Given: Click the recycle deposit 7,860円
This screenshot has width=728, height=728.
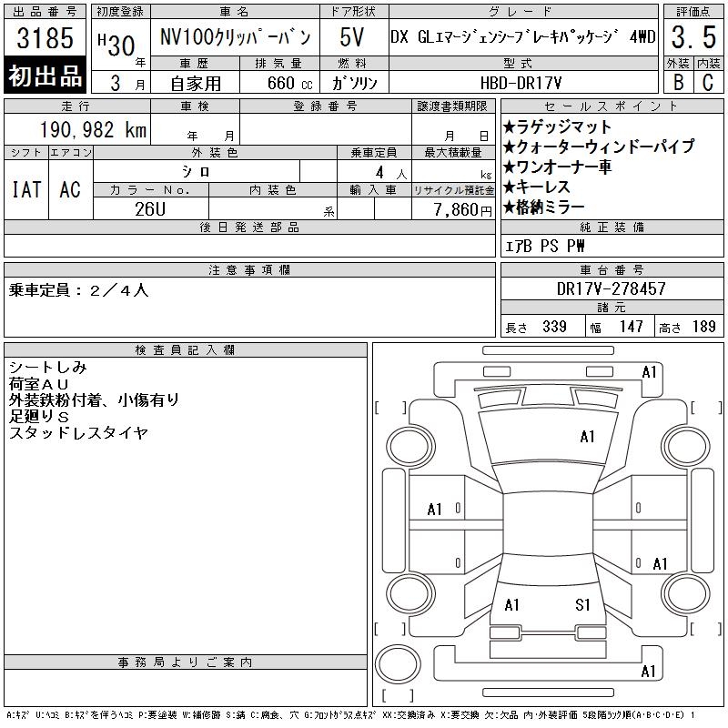Looking at the screenshot, I should (462, 210).
